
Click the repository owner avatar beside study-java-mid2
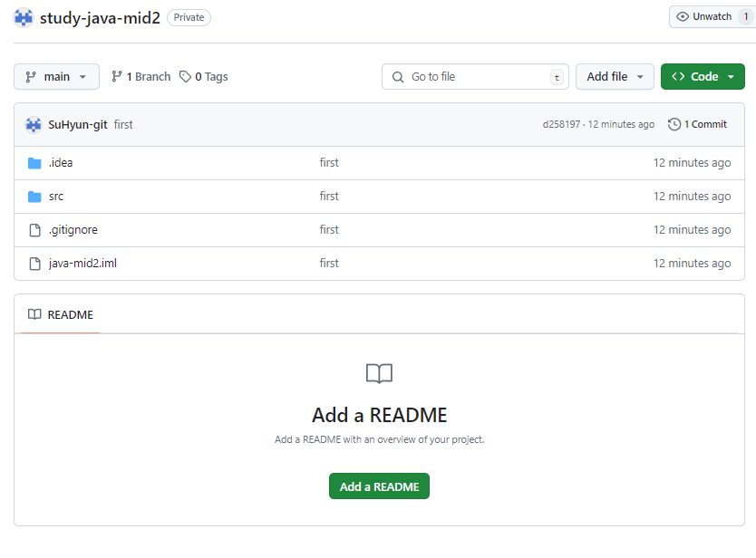pos(24,18)
